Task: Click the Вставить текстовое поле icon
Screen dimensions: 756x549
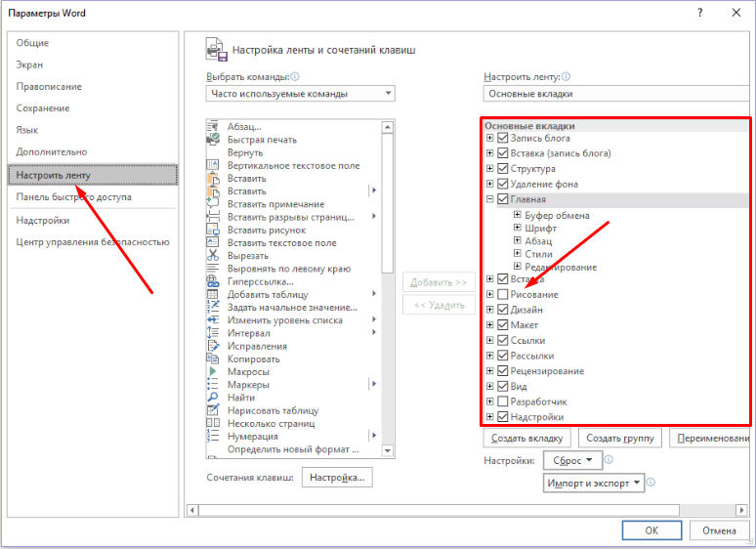Action: 213,242
